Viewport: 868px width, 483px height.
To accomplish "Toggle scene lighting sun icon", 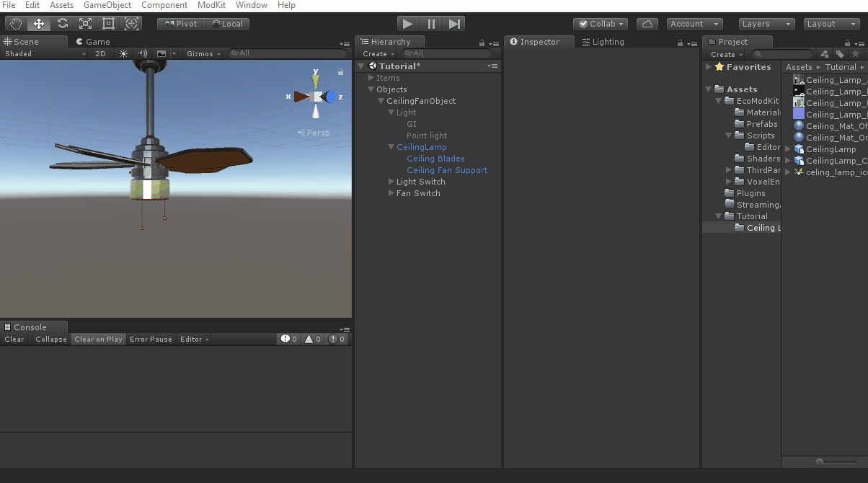I will (x=123, y=54).
